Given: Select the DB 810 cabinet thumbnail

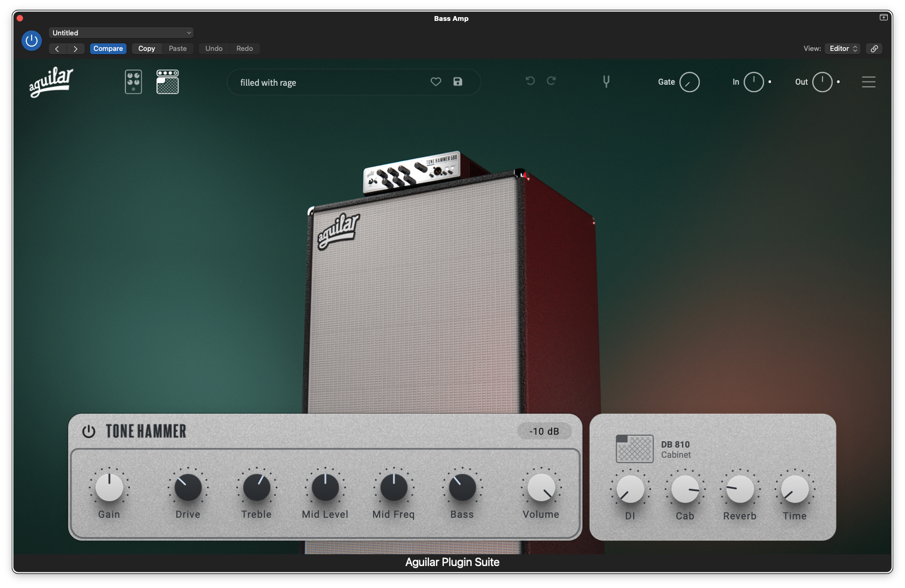Looking at the screenshot, I should pyautogui.click(x=635, y=449).
